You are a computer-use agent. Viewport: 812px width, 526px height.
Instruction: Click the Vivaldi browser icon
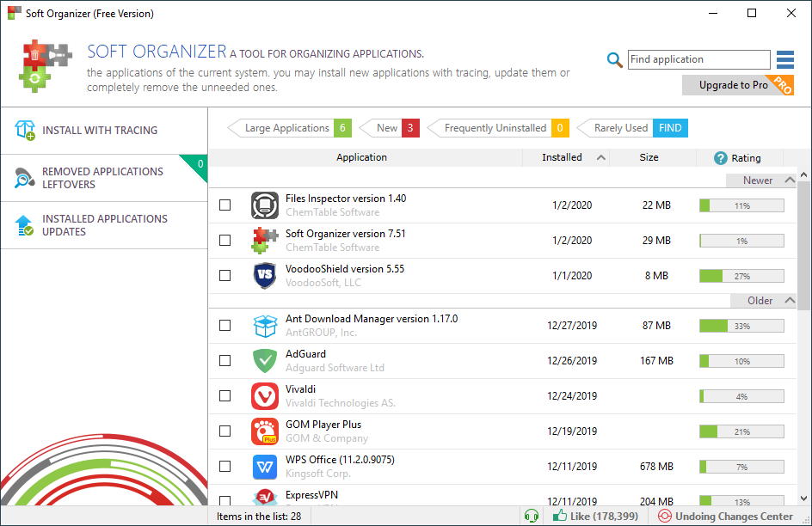point(265,396)
